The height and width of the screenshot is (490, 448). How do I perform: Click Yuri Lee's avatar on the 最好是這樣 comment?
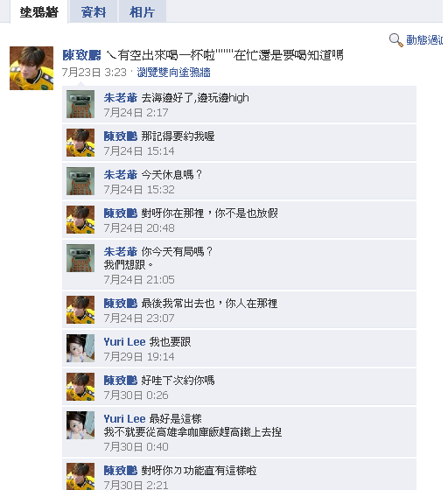tap(80, 425)
